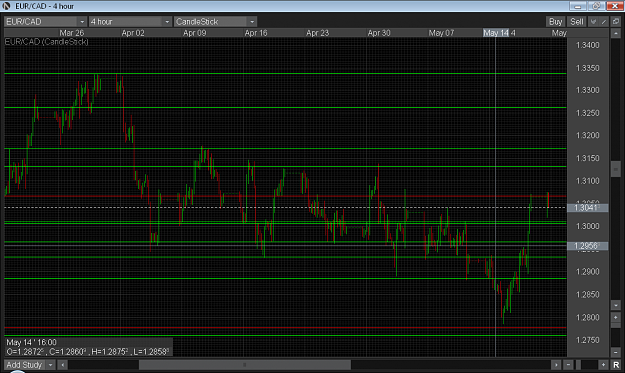Click the Apr 02 date label
This screenshot has width=625, height=373.
click(133, 33)
